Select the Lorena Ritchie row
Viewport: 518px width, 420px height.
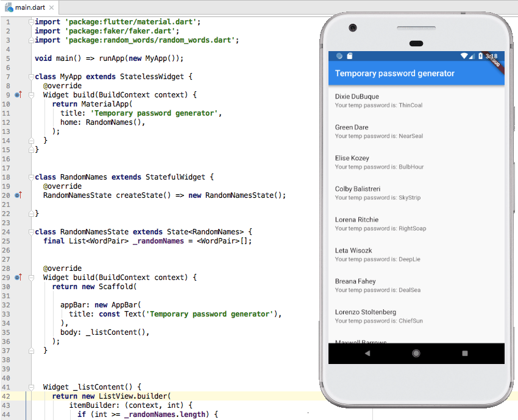(x=416, y=223)
